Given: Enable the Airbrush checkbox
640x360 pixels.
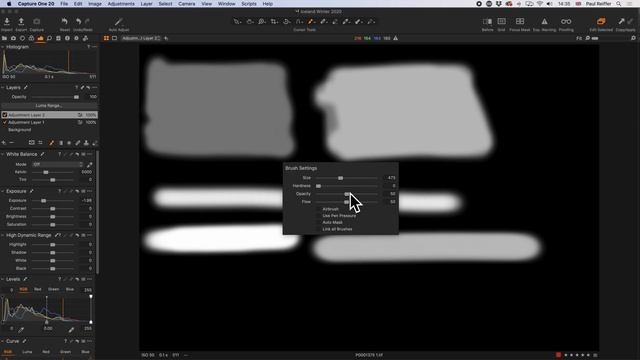Looking at the screenshot, I should coord(318,209).
